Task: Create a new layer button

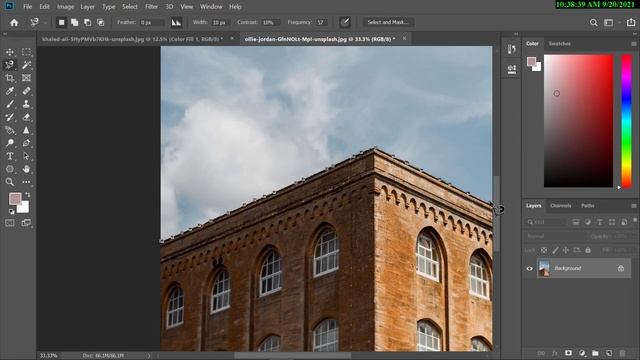Action: pyautogui.click(x=609, y=353)
